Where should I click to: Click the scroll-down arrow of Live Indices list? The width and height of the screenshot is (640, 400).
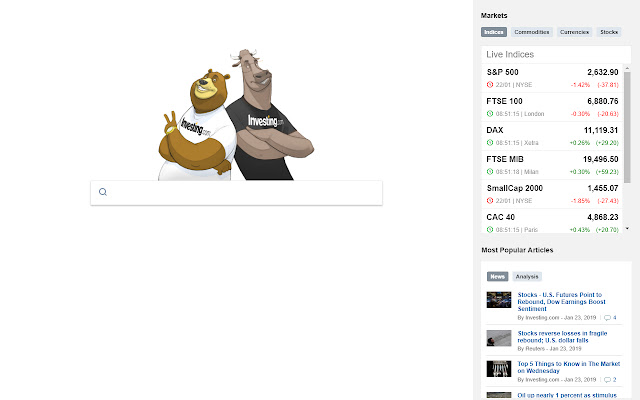(x=627, y=229)
